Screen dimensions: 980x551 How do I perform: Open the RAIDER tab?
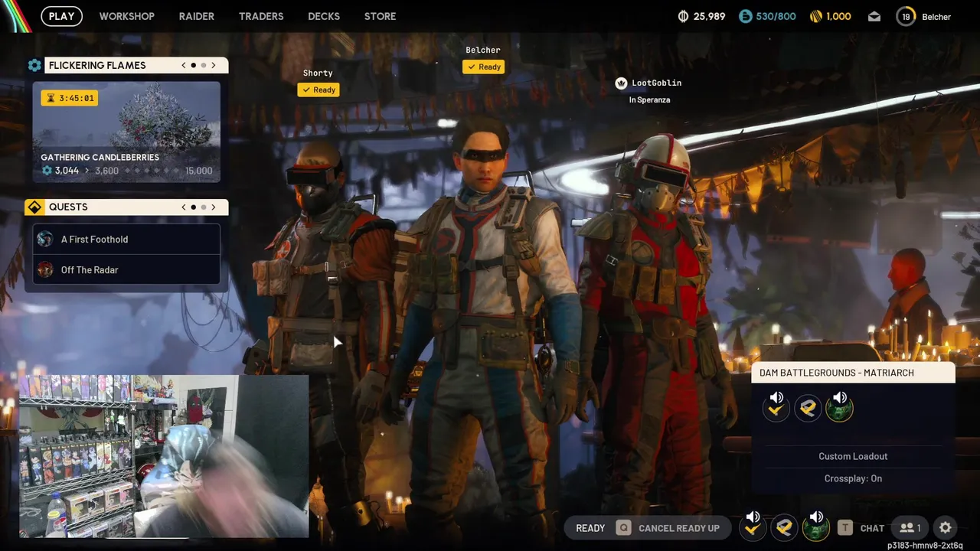197,16
